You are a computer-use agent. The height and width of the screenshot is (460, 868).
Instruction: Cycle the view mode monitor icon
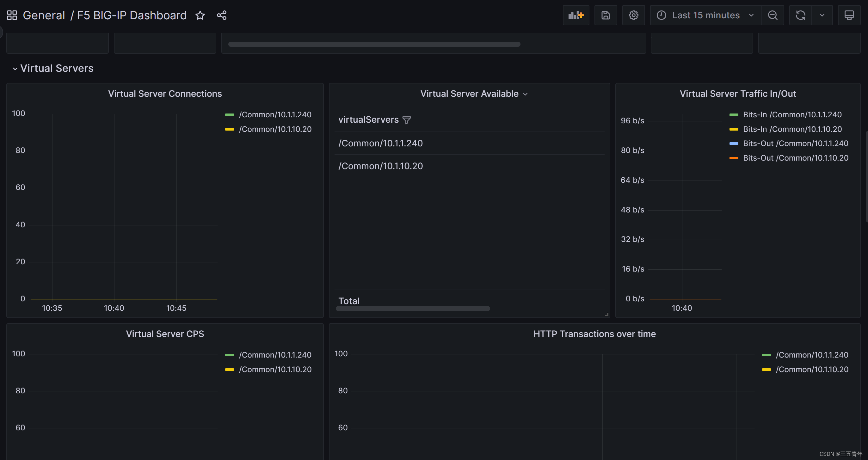click(x=849, y=15)
